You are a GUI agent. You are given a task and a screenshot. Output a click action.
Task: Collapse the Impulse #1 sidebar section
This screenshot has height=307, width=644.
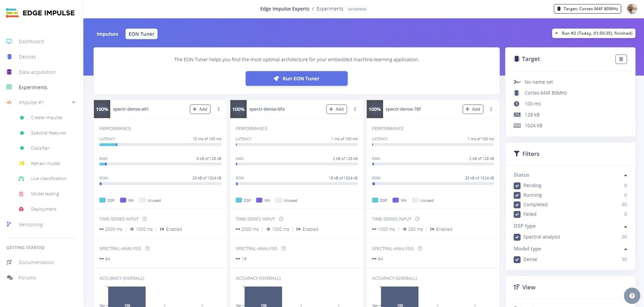[x=74, y=103]
